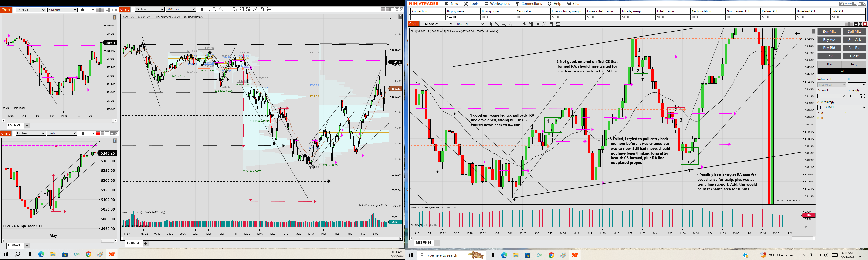The height and width of the screenshot is (260, 868).
Task: Open the Chat menu
Action: [x=574, y=3]
